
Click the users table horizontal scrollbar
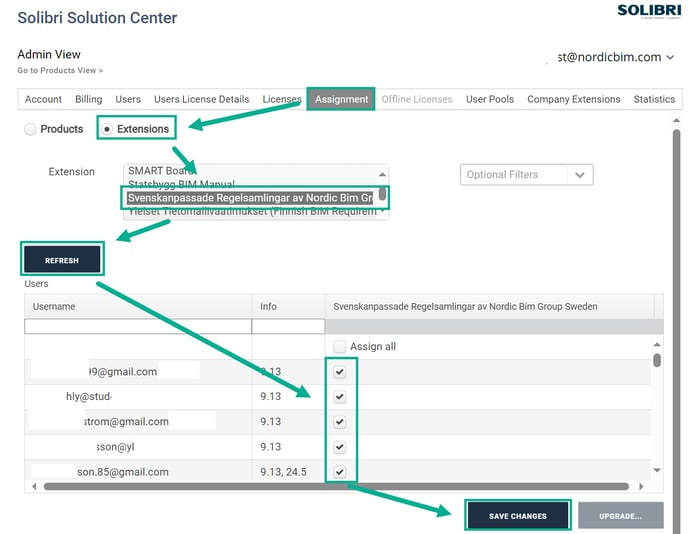click(x=336, y=486)
